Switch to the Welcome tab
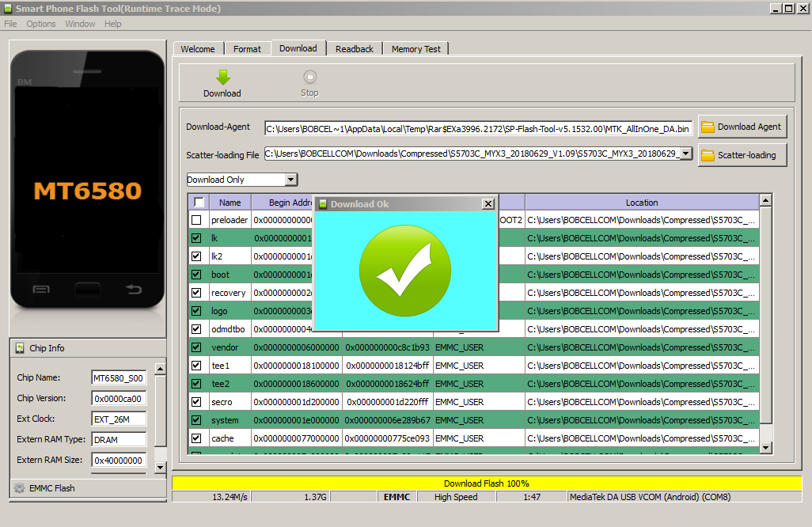 pyautogui.click(x=198, y=48)
